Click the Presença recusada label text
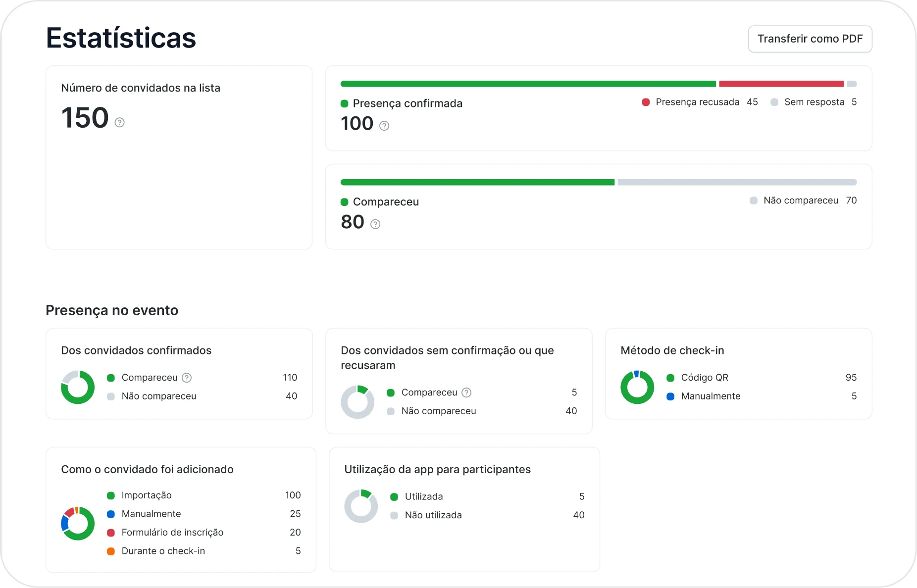Screen dimensions: 917x588 click(x=697, y=102)
